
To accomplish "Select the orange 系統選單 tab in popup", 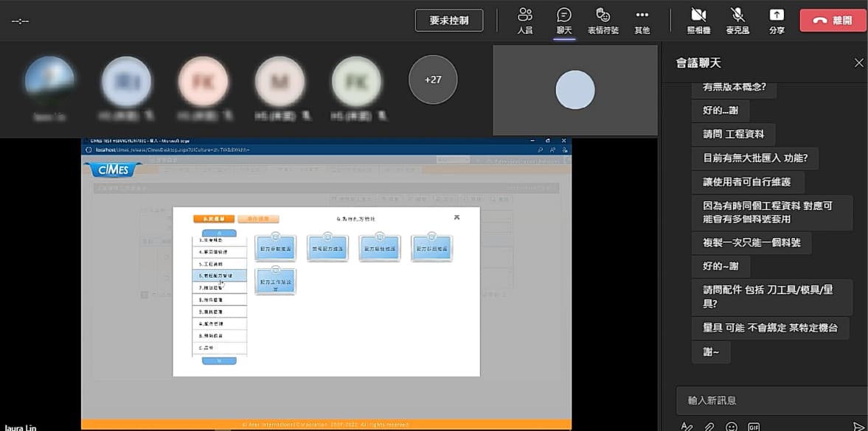I will tap(214, 219).
